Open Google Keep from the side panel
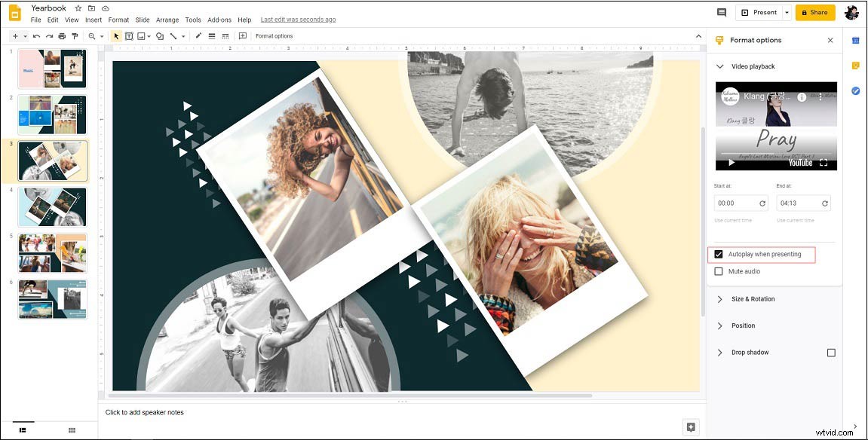The width and height of the screenshot is (868, 440). coord(857,65)
